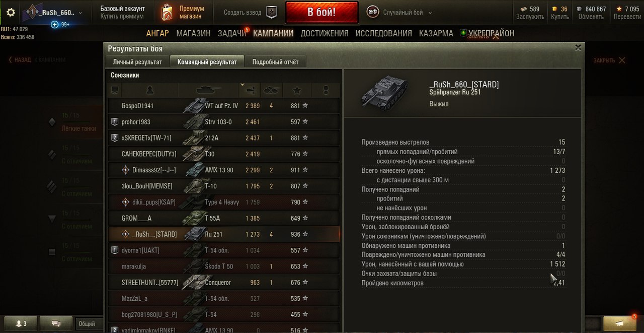The image size is (644, 333).
Task: Sort allies by experience star column
Action: tap(297, 91)
